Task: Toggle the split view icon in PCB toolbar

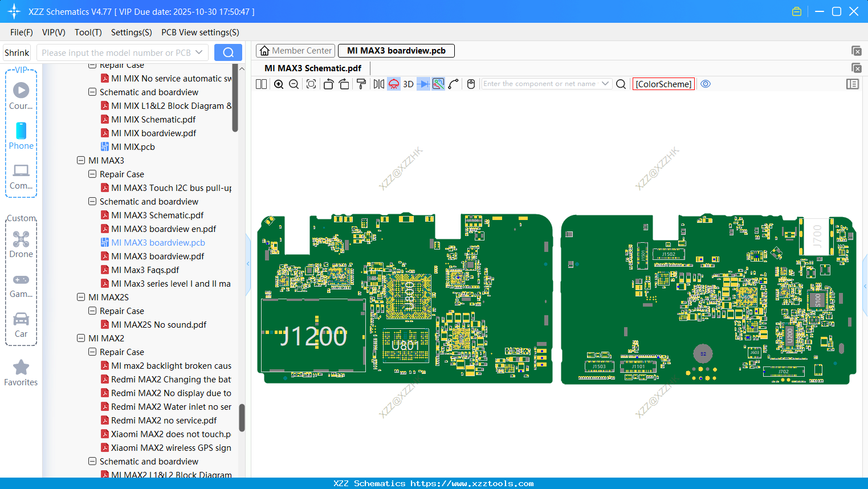Action: pyautogui.click(x=261, y=84)
